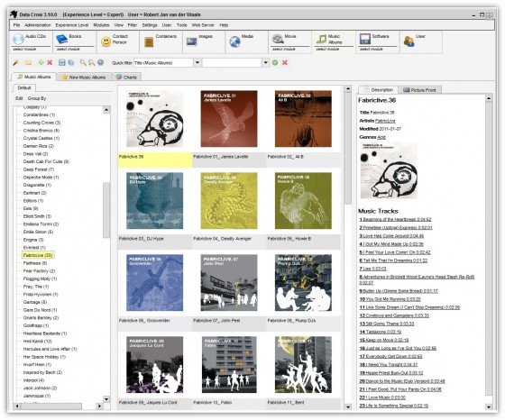Switch to New Music Albums tab
Image resolution: width=505 pixels, height=420 pixels.
(x=84, y=78)
